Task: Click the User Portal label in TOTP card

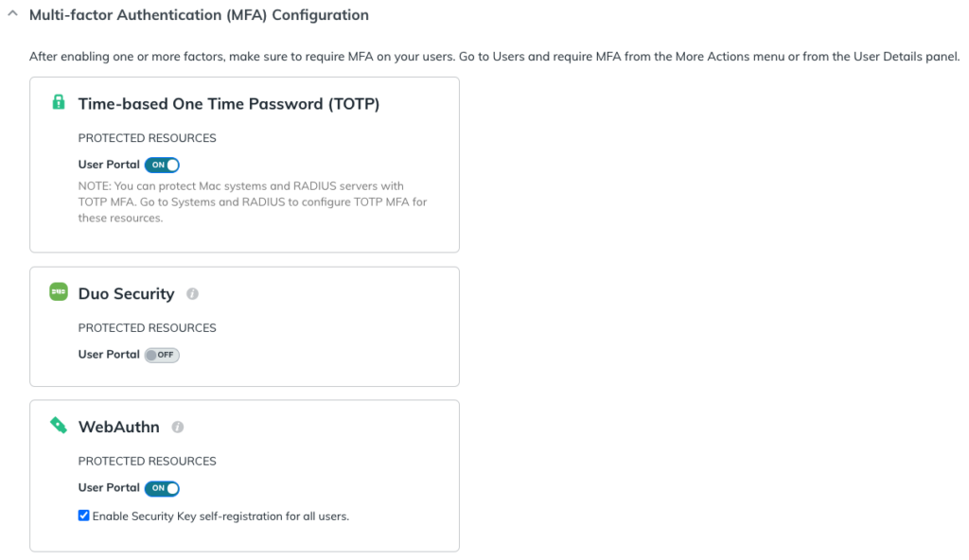Action: coord(109,165)
